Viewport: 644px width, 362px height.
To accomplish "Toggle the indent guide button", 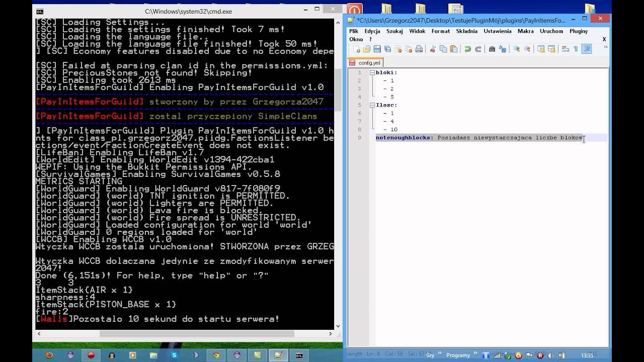I will 587,49.
